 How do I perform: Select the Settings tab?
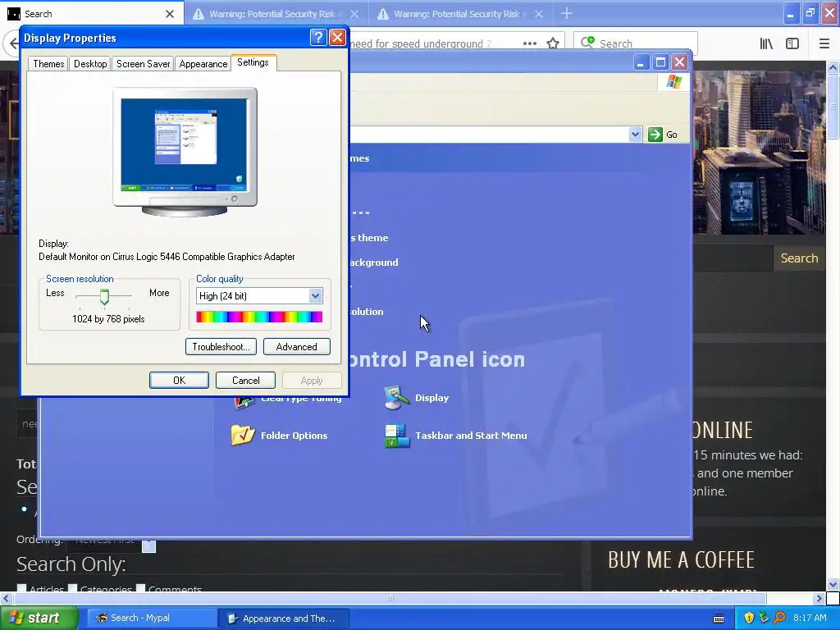[253, 62]
